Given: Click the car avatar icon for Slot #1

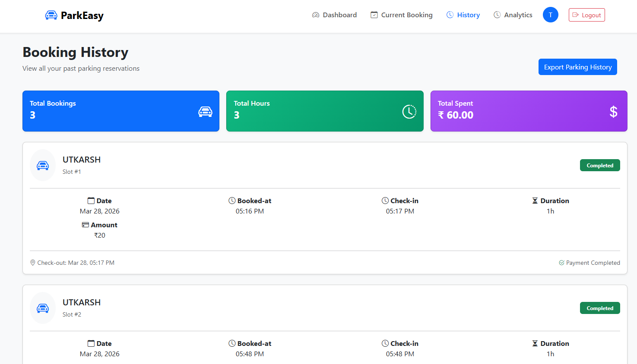Looking at the screenshot, I should (43, 166).
